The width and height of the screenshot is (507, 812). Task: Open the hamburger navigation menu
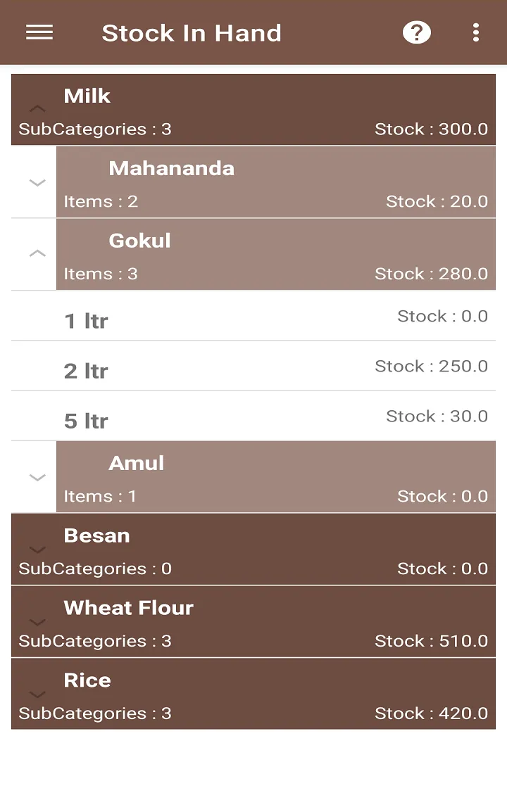(x=39, y=32)
